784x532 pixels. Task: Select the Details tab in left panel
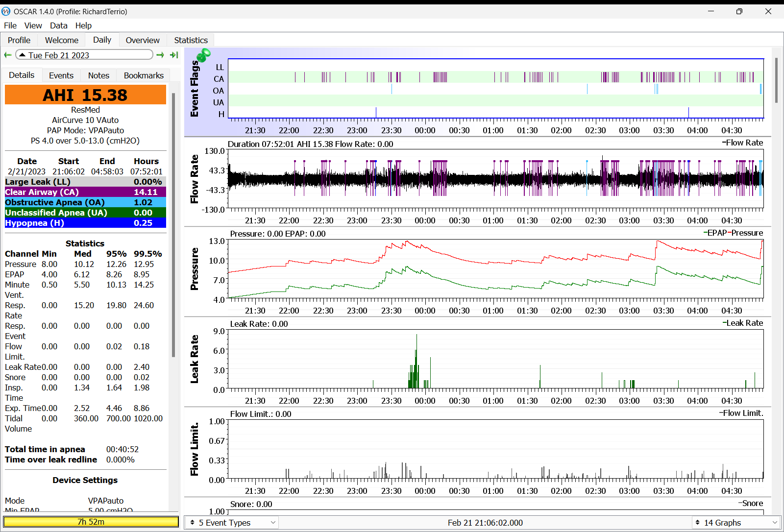[x=22, y=75]
